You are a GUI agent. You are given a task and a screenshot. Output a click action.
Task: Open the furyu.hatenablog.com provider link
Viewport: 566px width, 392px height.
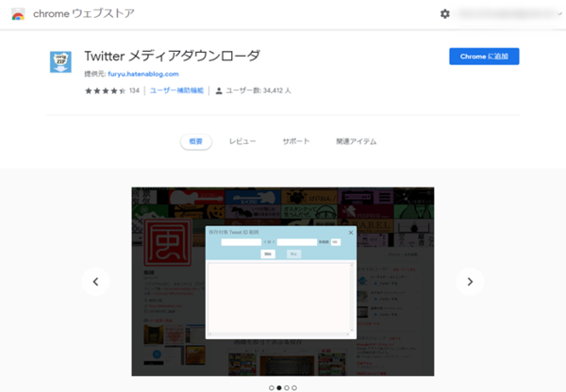point(143,73)
